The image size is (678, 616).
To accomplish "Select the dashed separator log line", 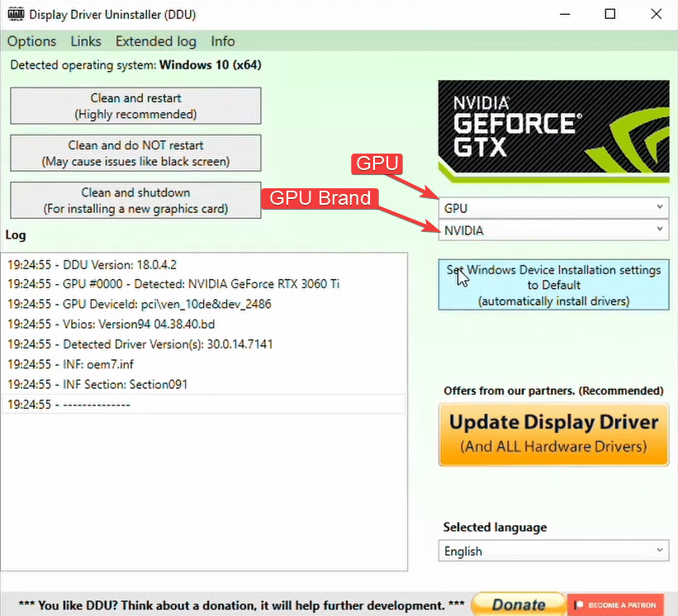I will click(204, 404).
